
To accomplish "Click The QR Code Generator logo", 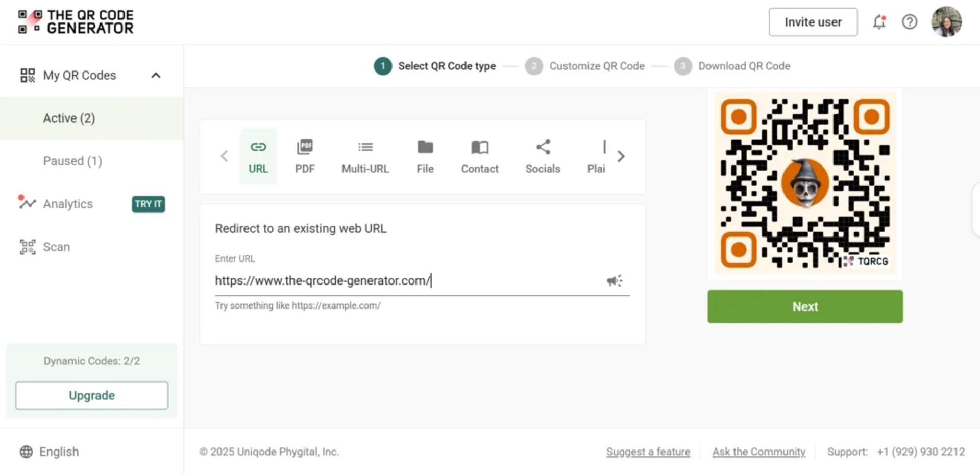I will click(x=76, y=22).
